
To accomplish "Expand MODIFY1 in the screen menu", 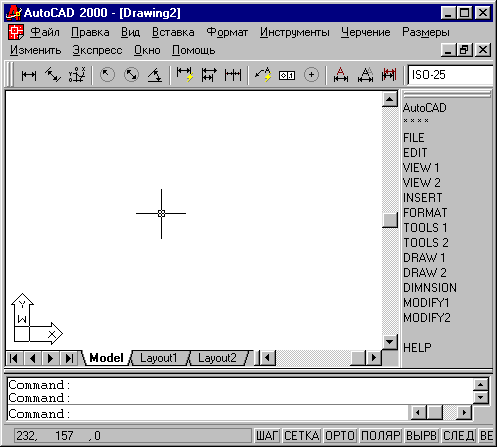I will pos(426,303).
